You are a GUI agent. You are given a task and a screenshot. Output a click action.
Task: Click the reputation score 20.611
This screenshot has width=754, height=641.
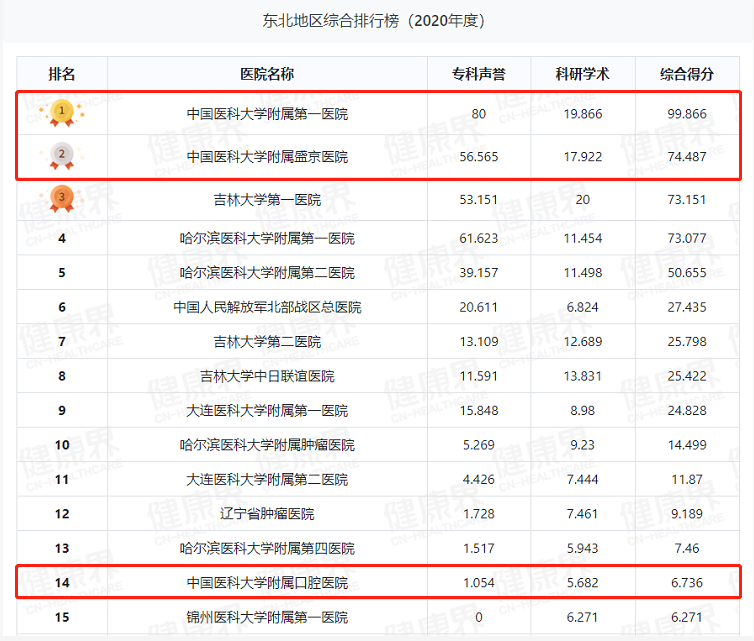tap(478, 307)
